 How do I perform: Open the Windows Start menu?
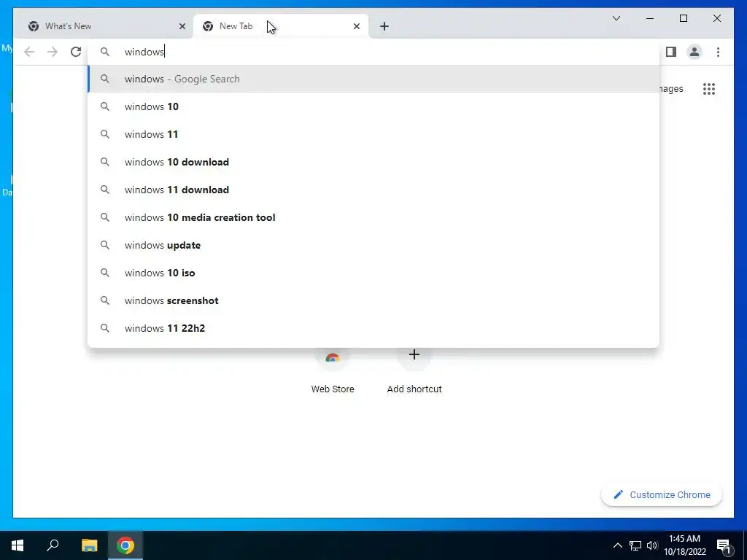[x=18, y=545]
